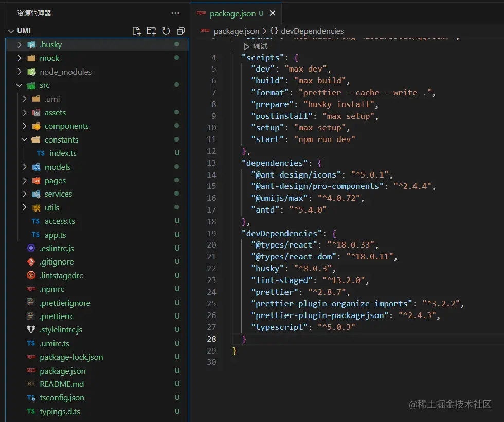The width and height of the screenshot is (504, 422).
Task: Click the .umirc.ts TypeScript icon
Action: pos(31,344)
